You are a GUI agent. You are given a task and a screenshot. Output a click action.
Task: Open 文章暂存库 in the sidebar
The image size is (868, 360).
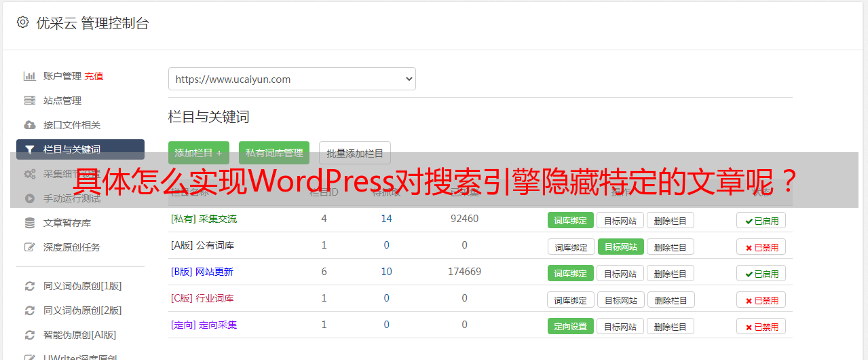click(67, 223)
